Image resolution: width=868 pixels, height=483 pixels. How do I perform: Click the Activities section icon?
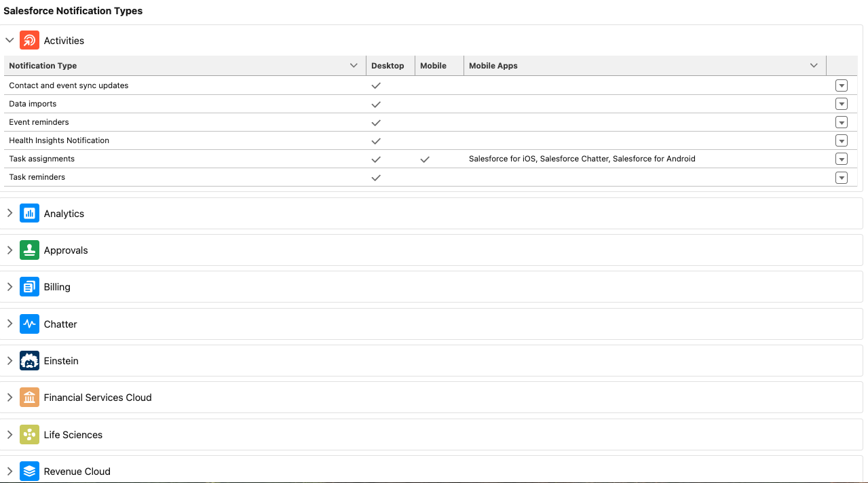[29, 41]
